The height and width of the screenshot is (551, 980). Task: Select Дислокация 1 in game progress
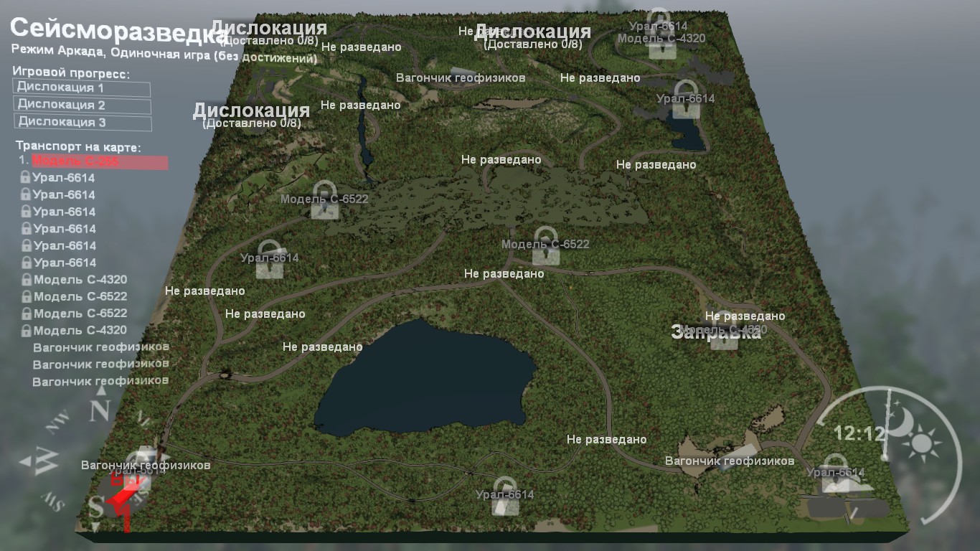click(81, 88)
